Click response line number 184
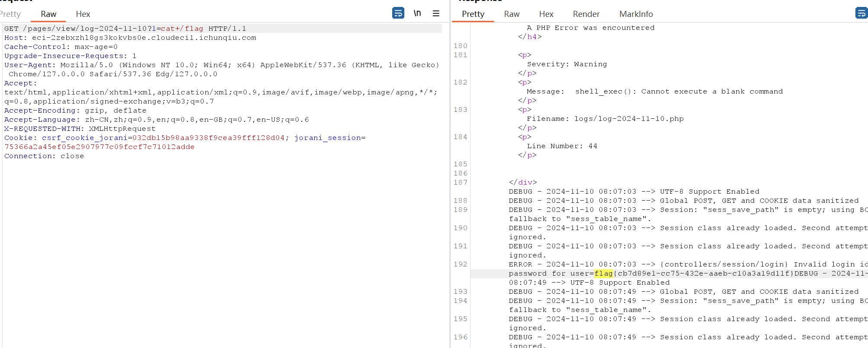 pos(460,137)
